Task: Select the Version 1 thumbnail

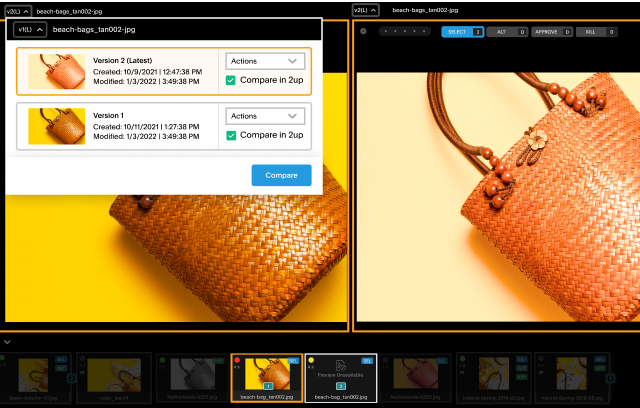Action: 57,126
